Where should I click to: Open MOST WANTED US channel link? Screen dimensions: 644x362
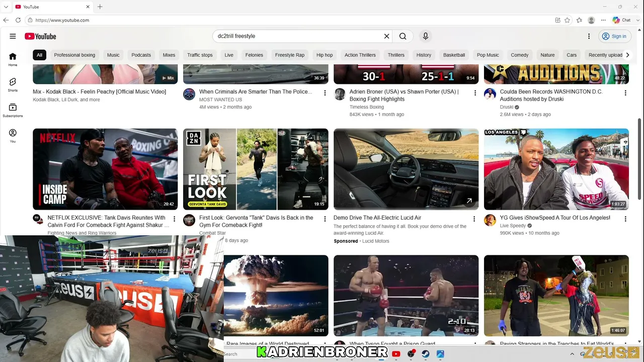coord(220,100)
